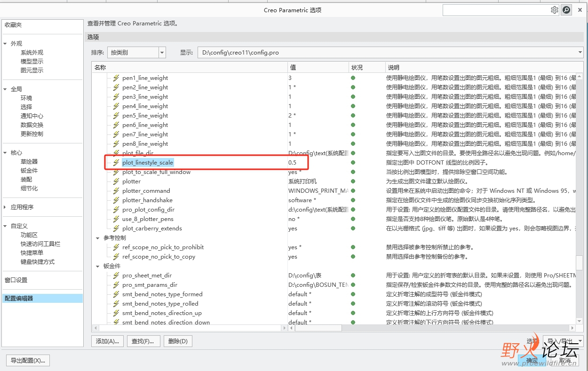Collapse the 钣金件 group in options table
588x371 pixels.
pos(98,266)
